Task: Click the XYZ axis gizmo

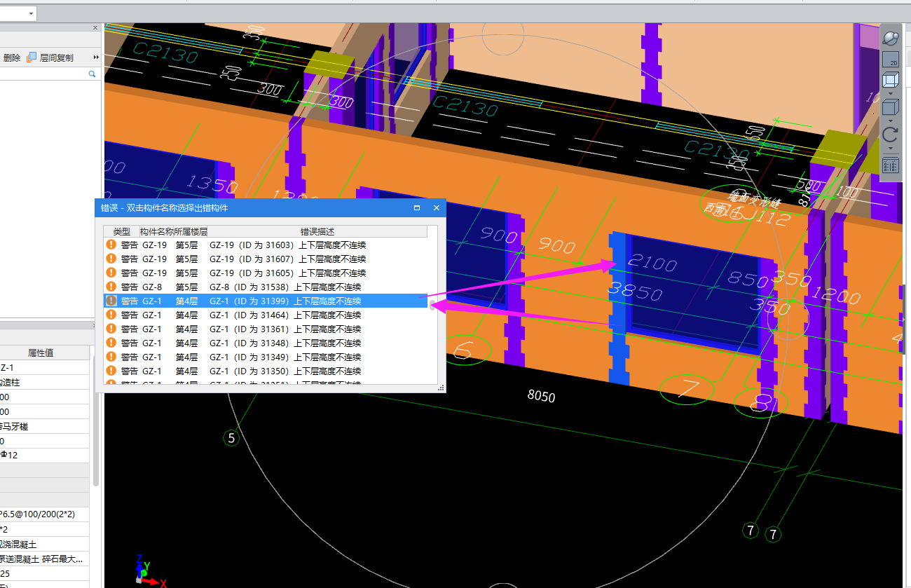Action: tap(149, 570)
